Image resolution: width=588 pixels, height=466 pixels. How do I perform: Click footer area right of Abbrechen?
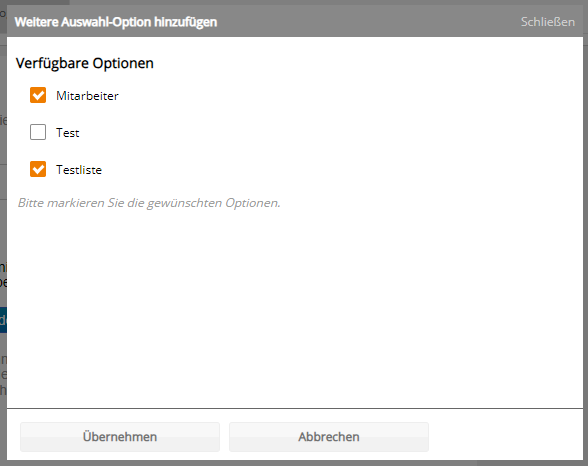(x=506, y=437)
